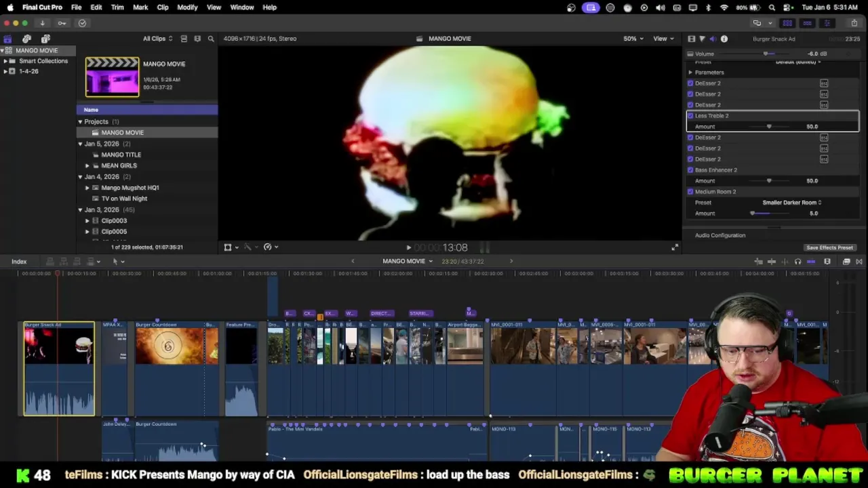
Task: Click the Audio Configuration section header
Action: pyautogui.click(x=720, y=235)
